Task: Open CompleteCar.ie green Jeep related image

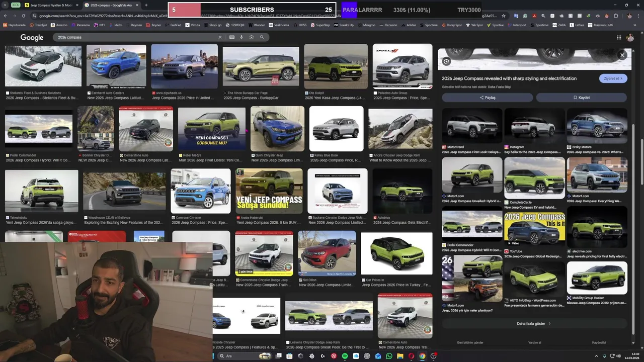Action: point(534,178)
